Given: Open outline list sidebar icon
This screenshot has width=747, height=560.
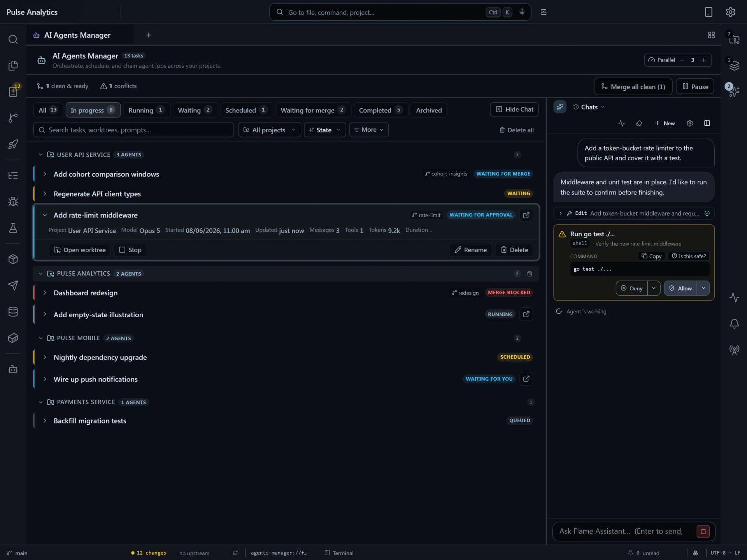Looking at the screenshot, I should click(13, 176).
